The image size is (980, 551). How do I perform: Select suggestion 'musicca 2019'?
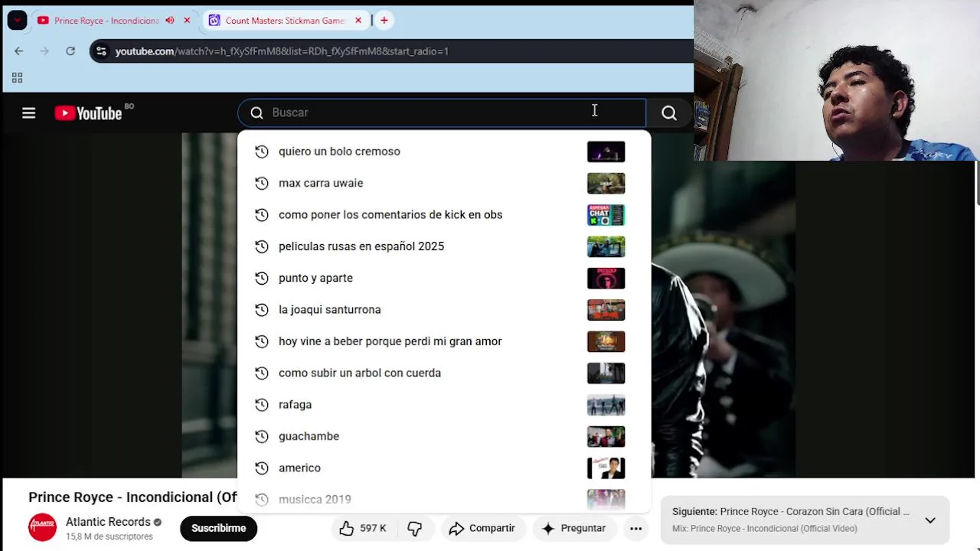tap(444, 499)
